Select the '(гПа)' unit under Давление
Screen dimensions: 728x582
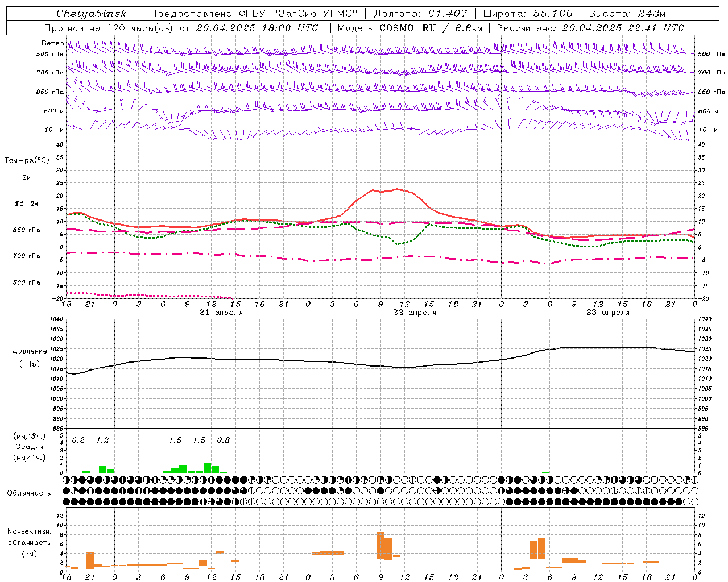[x=30, y=364]
